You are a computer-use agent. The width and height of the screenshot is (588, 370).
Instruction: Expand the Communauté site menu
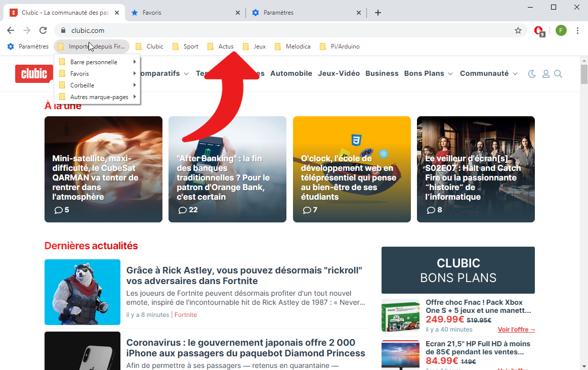tap(489, 73)
